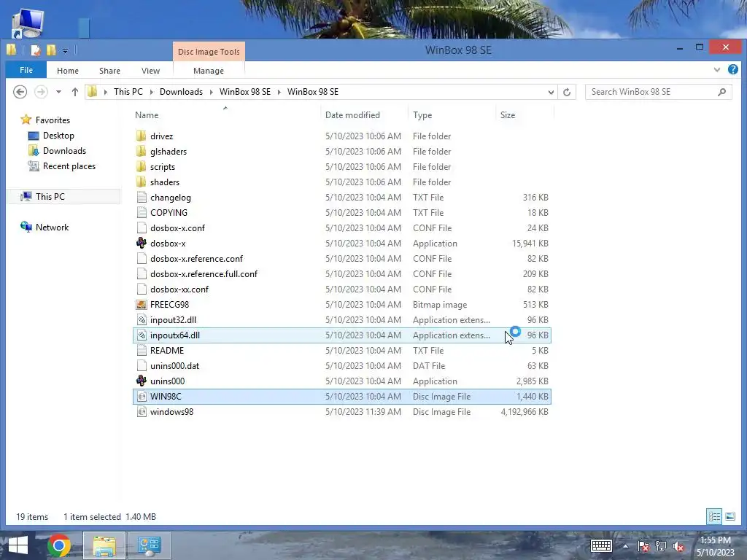
Task: Go up one folder level
Action: pyautogui.click(x=75, y=92)
